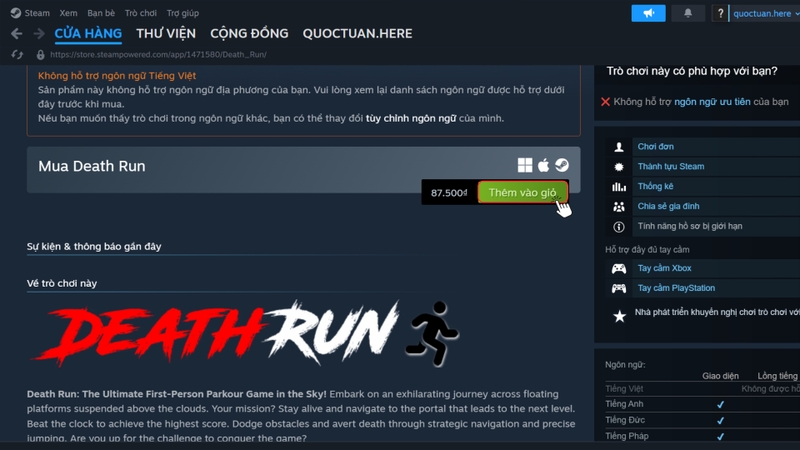The width and height of the screenshot is (800, 450).
Task: Click the Death Run logo banner image
Action: (x=245, y=334)
